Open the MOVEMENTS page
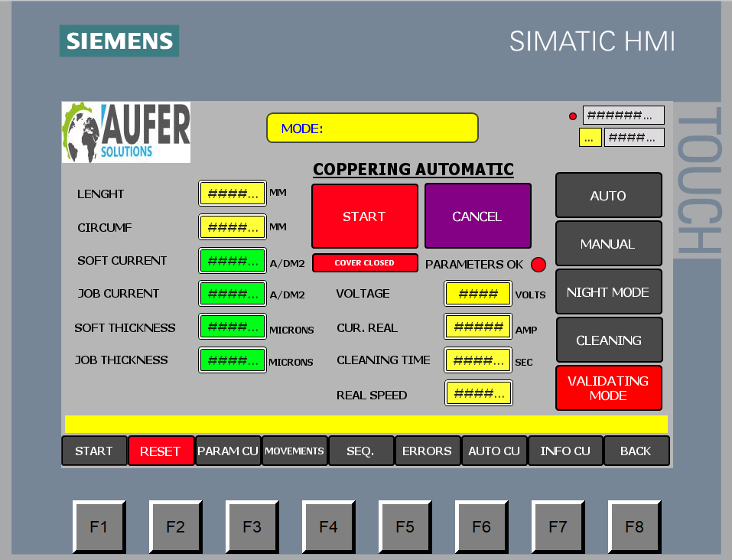The width and height of the screenshot is (732, 560). [x=294, y=451]
